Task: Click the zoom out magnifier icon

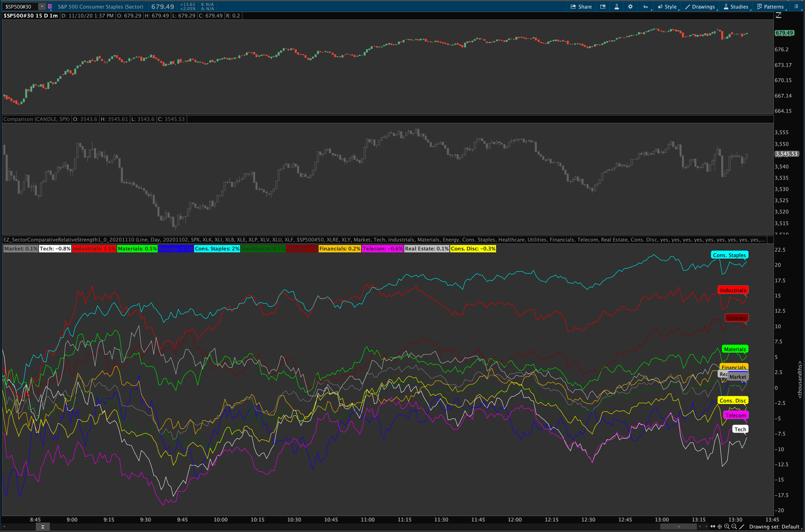Action: tap(734, 526)
